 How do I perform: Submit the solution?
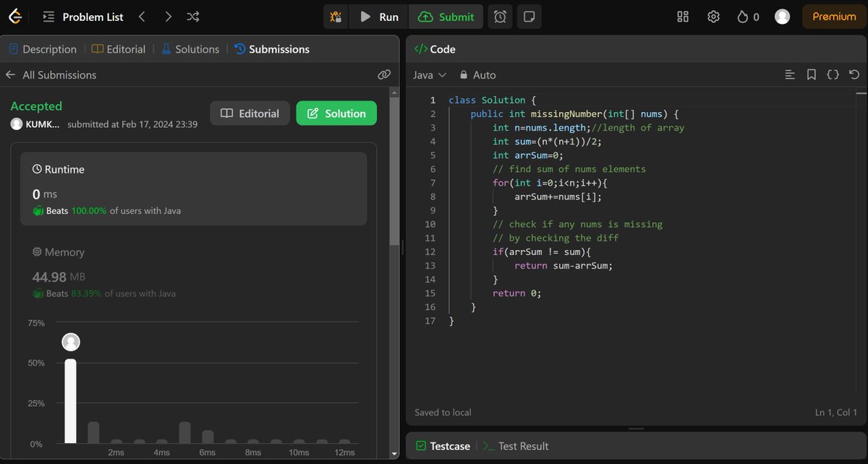click(x=447, y=17)
